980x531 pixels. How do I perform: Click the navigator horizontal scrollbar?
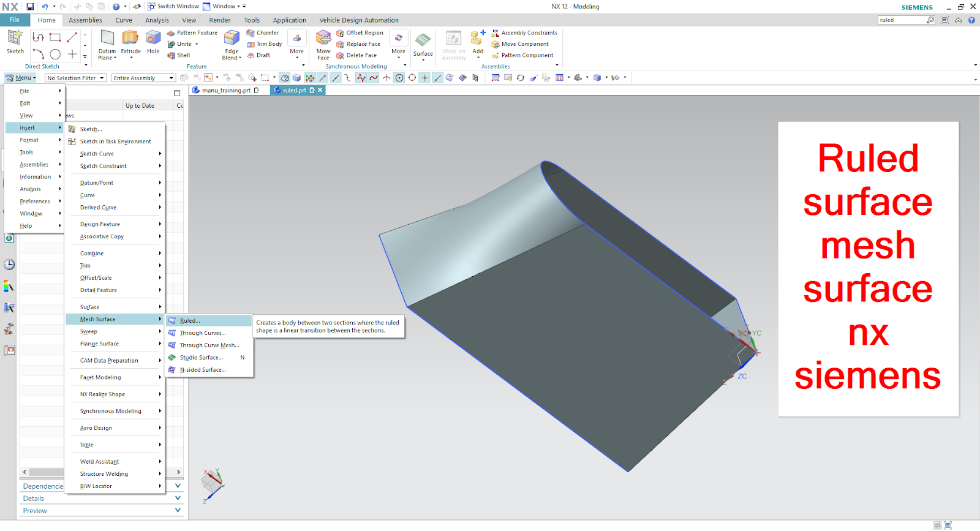[x=102, y=472]
